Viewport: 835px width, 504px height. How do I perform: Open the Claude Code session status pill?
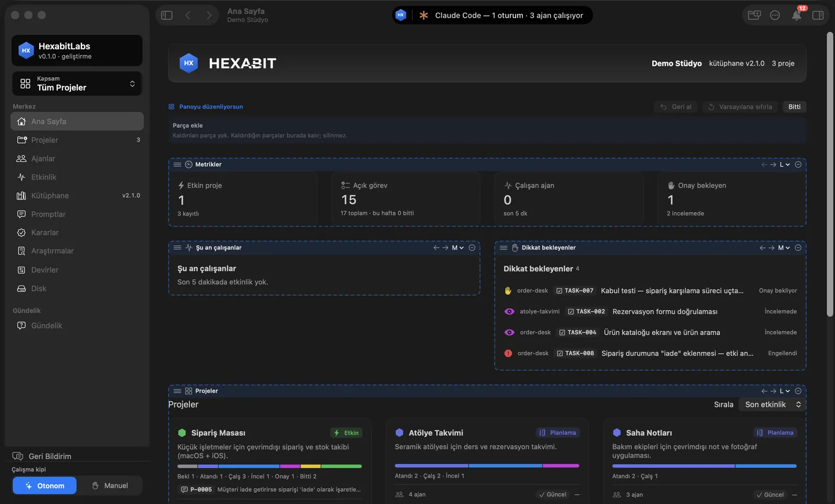(x=492, y=15)
